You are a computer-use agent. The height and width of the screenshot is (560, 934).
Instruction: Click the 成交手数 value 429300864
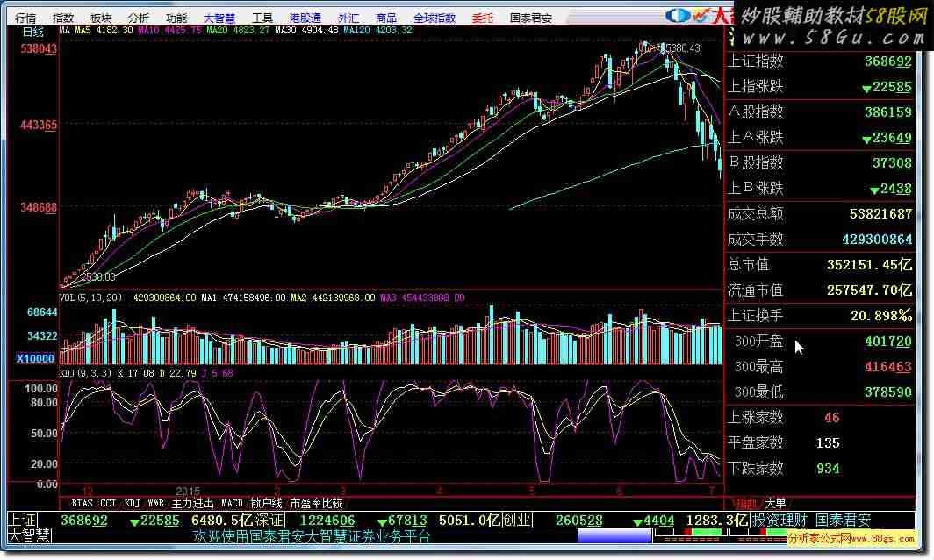tap(877, 240)
